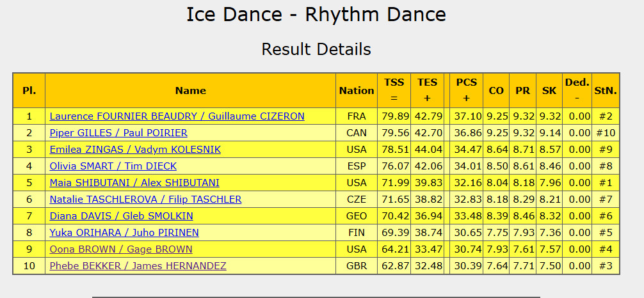This screenshot has height=298, width=644.
Task: Click the Ded. column header
Action: [577, 90]
